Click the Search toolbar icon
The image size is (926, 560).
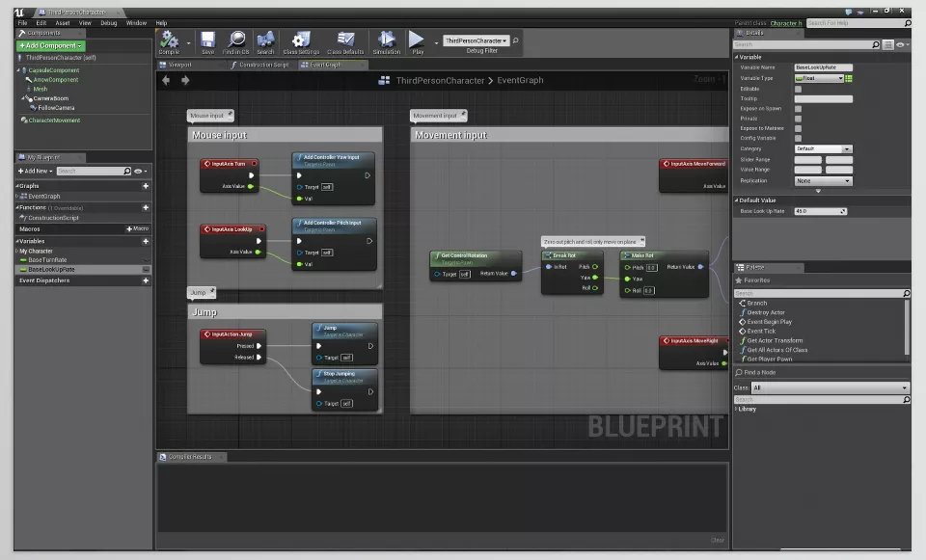click(265, 42)
